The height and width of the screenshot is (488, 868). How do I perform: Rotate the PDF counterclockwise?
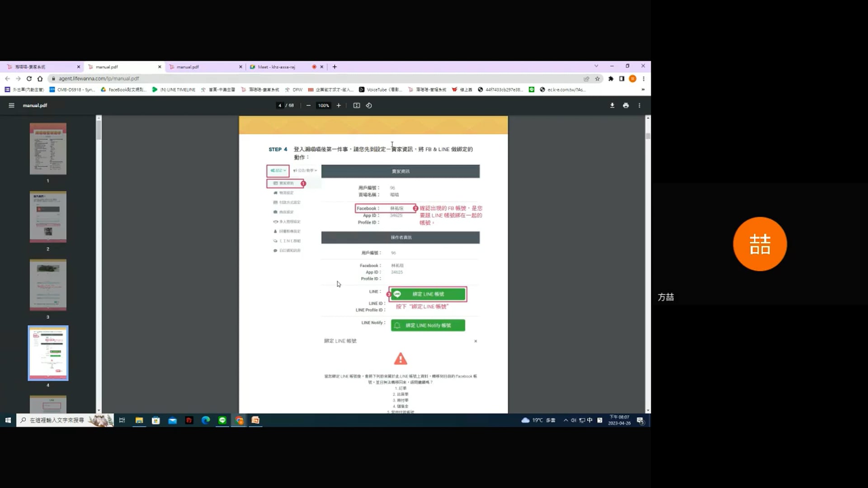click(369, 105)
